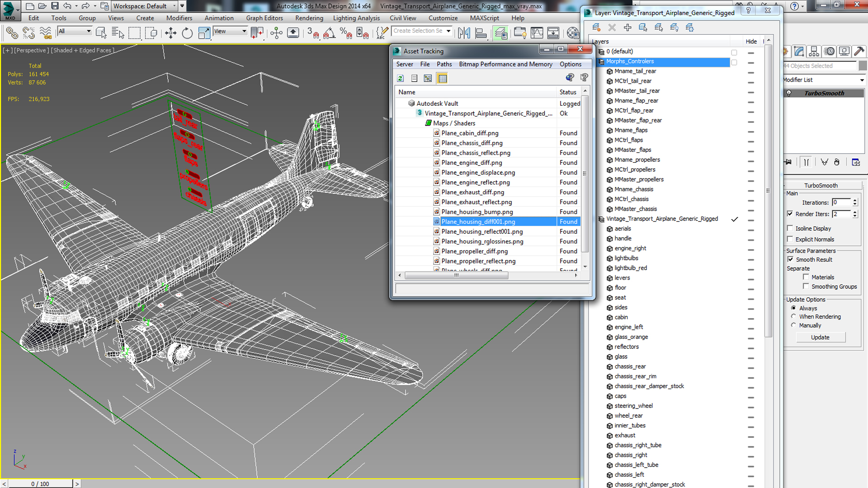The width and height of the screenshot is (868, 488).
Task: Open the MAXScript menu
Action: coord(484,18)
